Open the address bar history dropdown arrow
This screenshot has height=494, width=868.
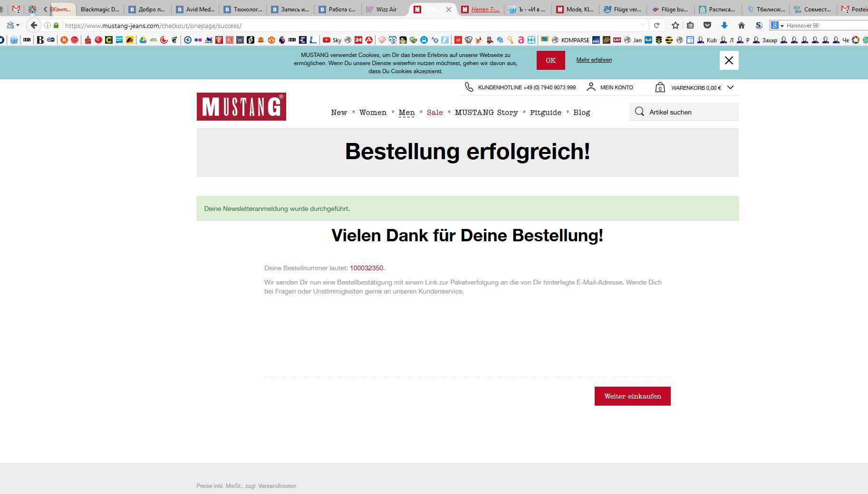tap(643, 25)
